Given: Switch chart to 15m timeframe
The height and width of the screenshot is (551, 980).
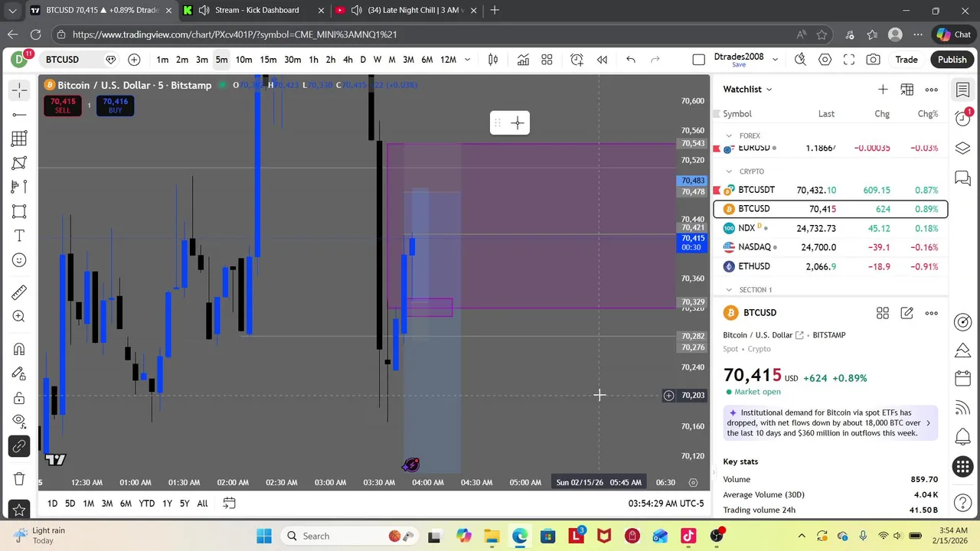Looking at the screenshot, I should pyautogui.click(x=268, y=60).
